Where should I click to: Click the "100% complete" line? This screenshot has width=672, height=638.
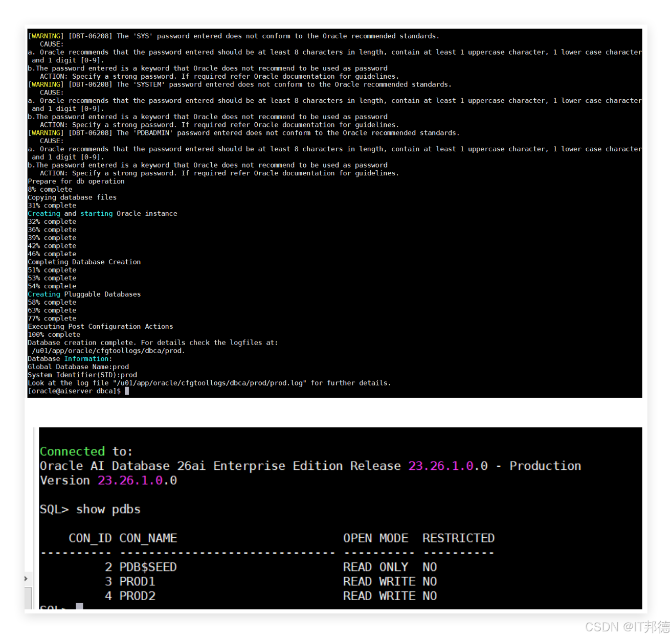pos(54,335)
